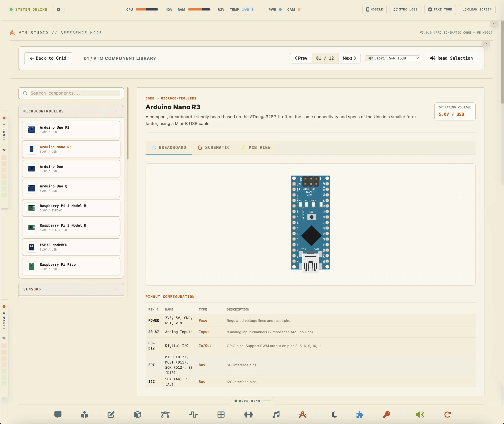504x424 pixels.
Task: Expand the Sensors section chevron
Action: (117, 289)
